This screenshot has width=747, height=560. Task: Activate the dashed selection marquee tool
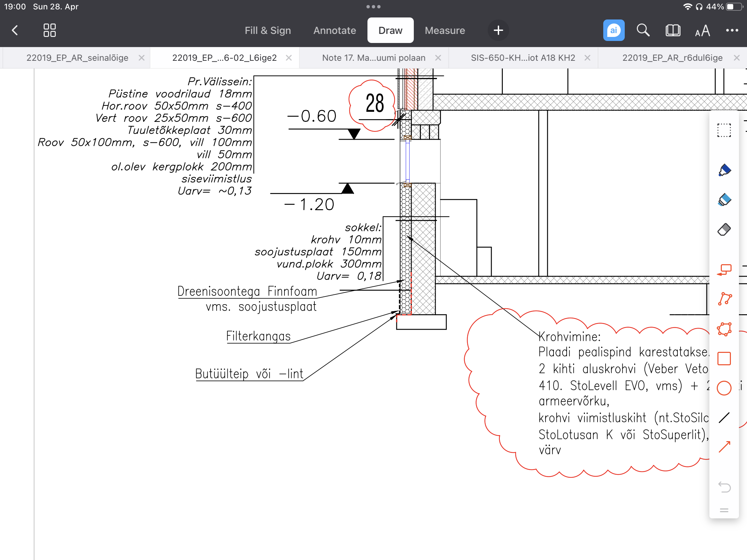(724, 130)
